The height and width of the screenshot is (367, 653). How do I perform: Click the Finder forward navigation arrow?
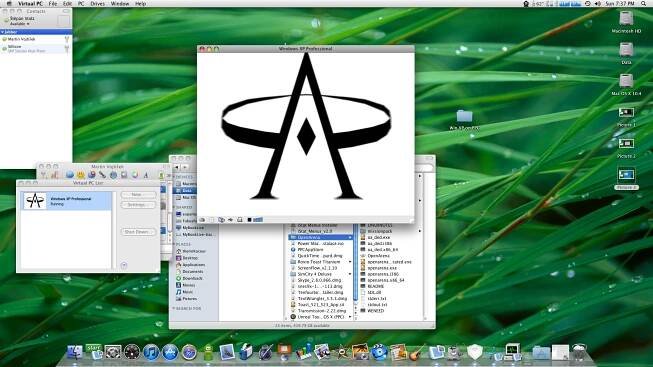point(185,167)
